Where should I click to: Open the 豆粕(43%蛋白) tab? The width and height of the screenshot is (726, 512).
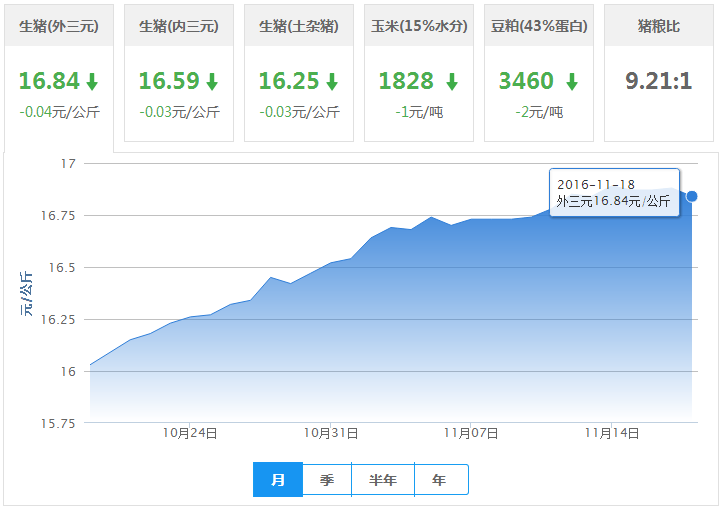tap(539, 27)
